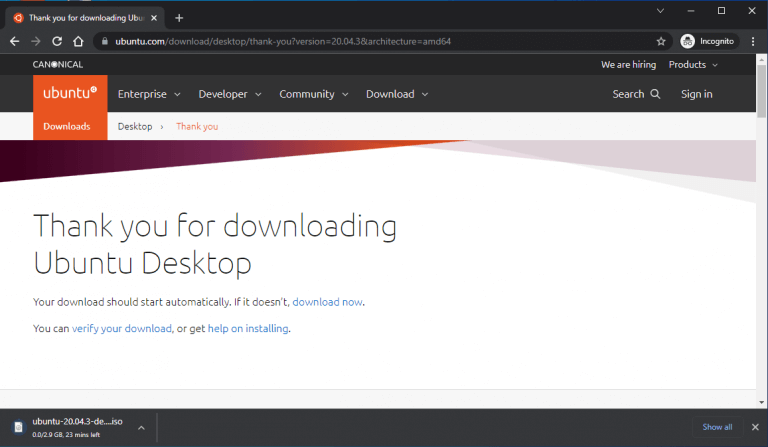Click the ubuntu ISO file icon in download bar
Screen dimensions: 768x447
(18, 427)
